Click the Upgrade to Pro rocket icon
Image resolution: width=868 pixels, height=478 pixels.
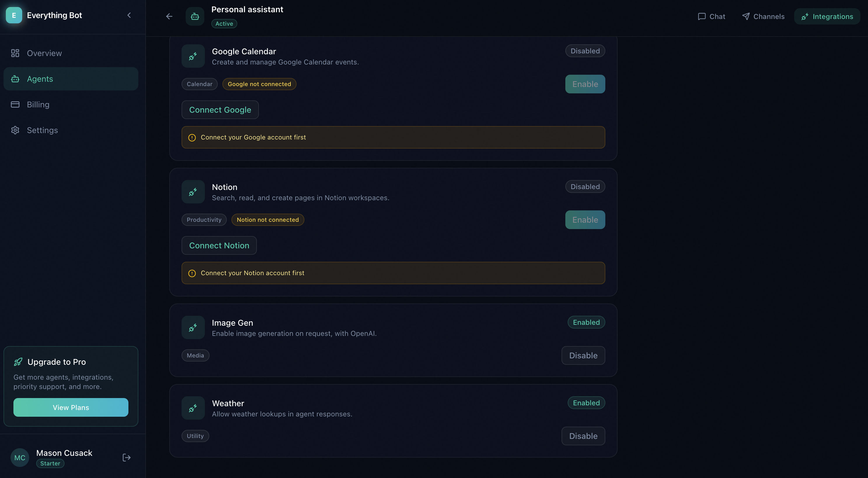point(18,362)
